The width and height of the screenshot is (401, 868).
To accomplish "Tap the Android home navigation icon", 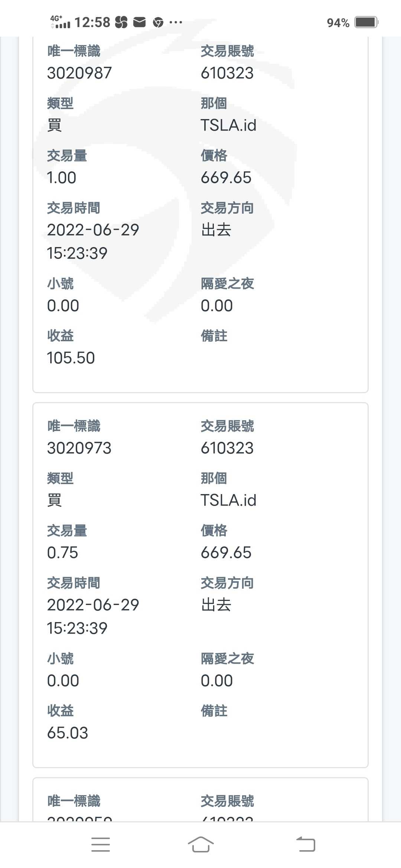I will click(200, 845).
